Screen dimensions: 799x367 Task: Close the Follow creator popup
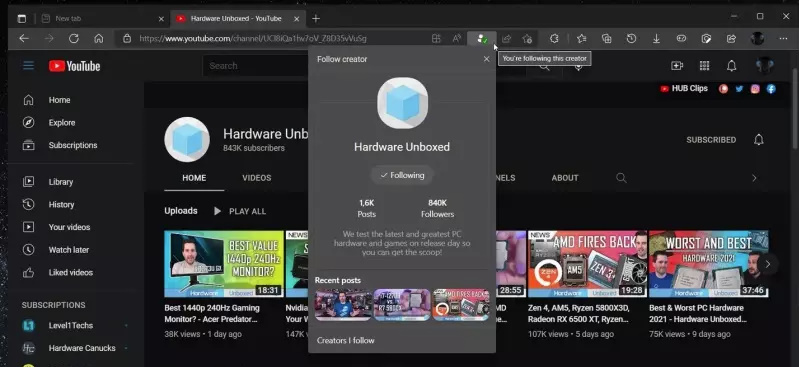tap(487, 59)
